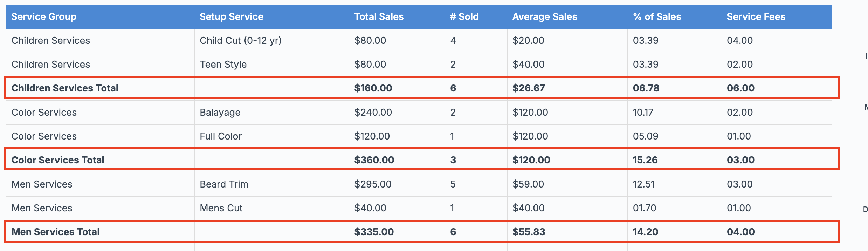Click the 15.26 percent of sales value
This screenshot has height=251, width=868.
(x=645, y=160)
